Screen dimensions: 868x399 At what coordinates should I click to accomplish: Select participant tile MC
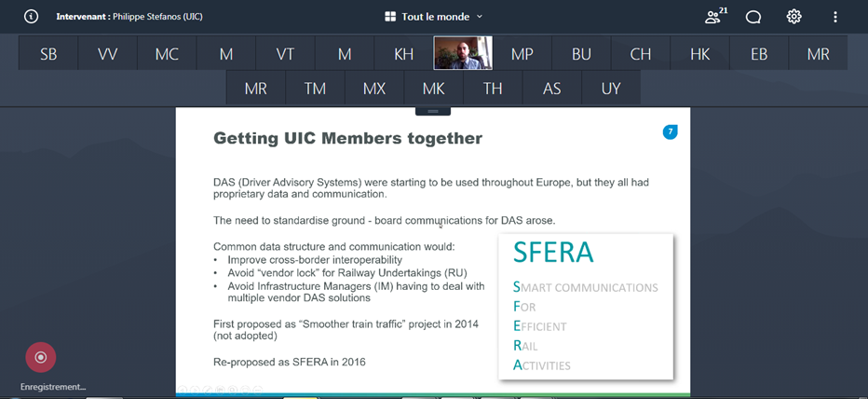(167, 54)
